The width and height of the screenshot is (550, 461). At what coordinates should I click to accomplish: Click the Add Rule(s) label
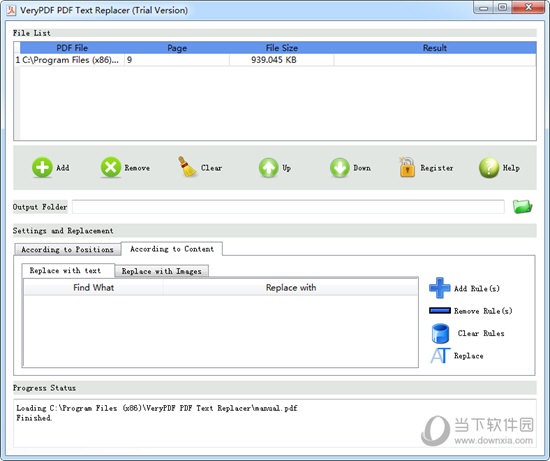477,288
